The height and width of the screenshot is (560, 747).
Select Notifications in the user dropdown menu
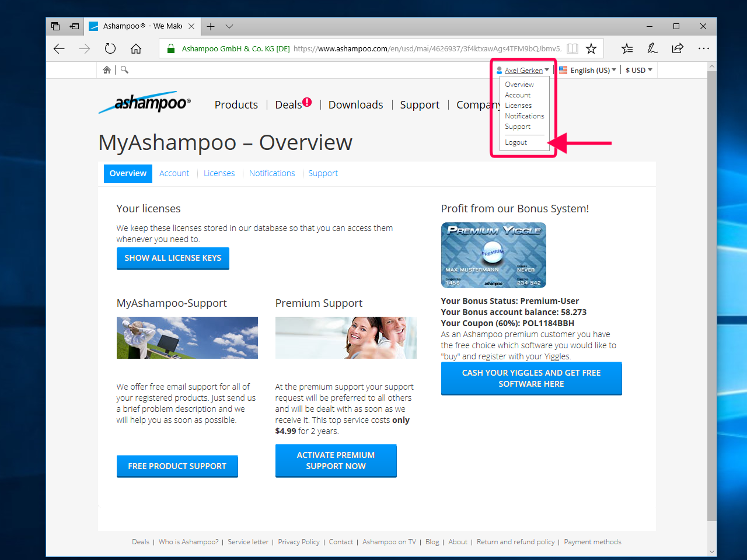[525, 116]
